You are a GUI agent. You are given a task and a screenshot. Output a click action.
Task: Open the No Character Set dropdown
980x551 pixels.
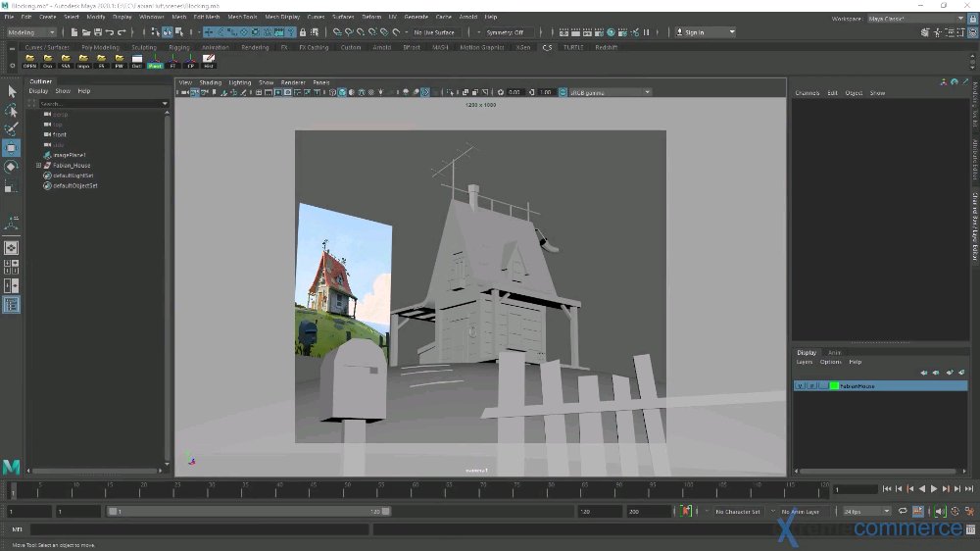point(738,511)
